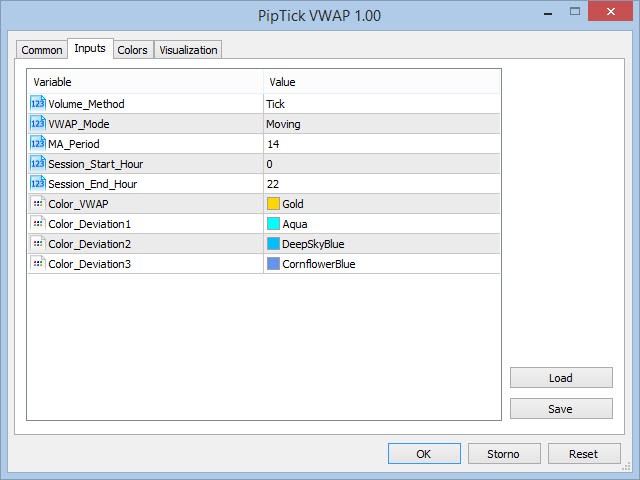Viewport: 640px width, 480px height.
Task: Open the Colors tab
Action: (x=132, y=50)
